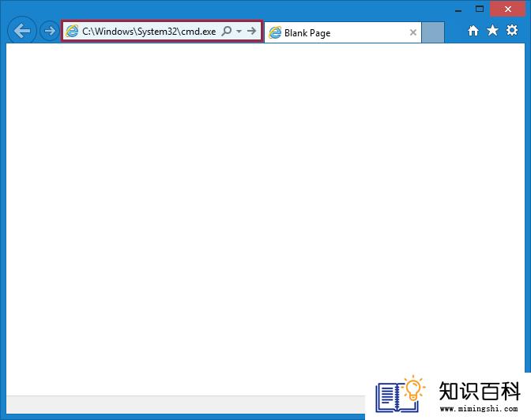Go back with the Back arrow button
The width and height of the screenshot is (531, 420).
click(x=21, y=31)
